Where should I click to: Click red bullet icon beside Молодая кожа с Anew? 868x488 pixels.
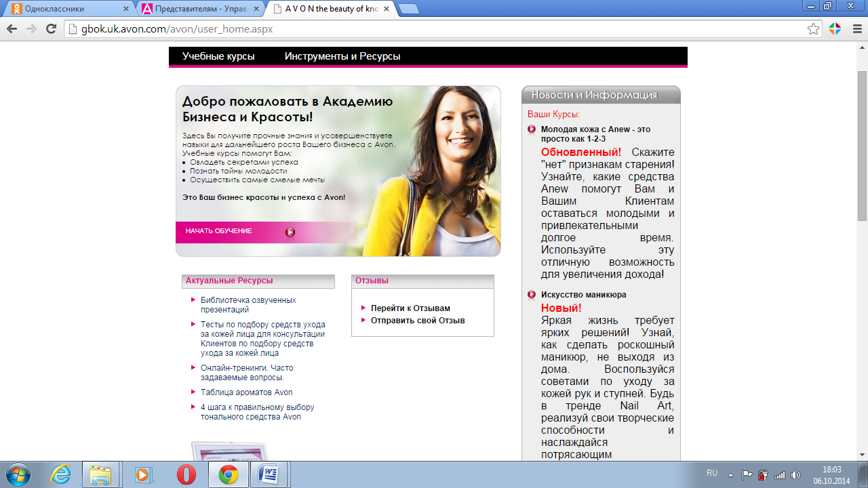532,129
